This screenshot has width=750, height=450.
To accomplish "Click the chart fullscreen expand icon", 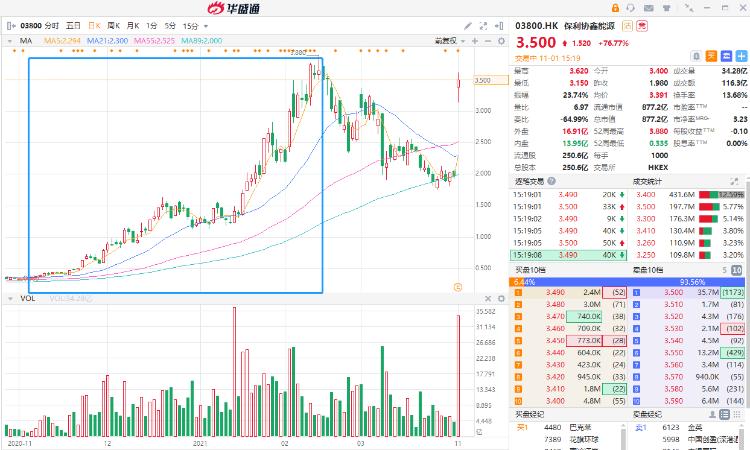I will (x=484, y=26).
